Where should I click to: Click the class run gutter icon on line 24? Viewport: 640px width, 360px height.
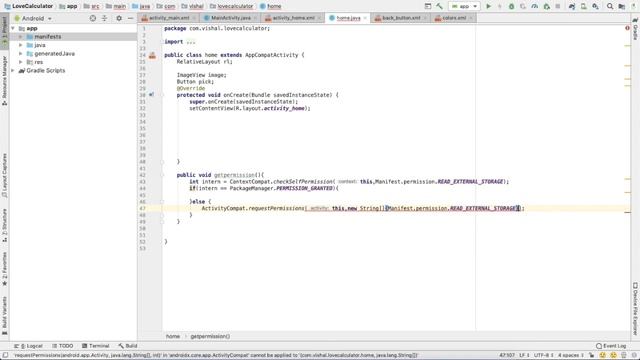click(x=152, y=56)
